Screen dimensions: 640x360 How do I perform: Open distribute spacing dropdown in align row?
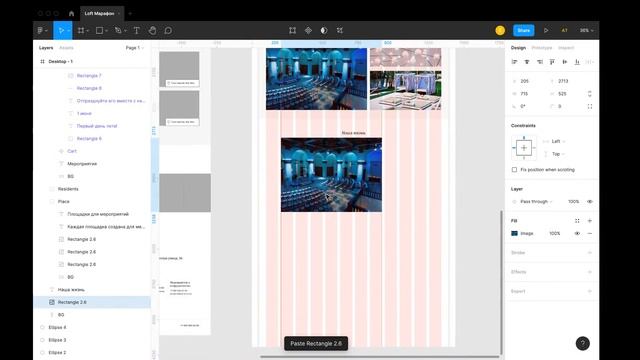coord(590,62)
